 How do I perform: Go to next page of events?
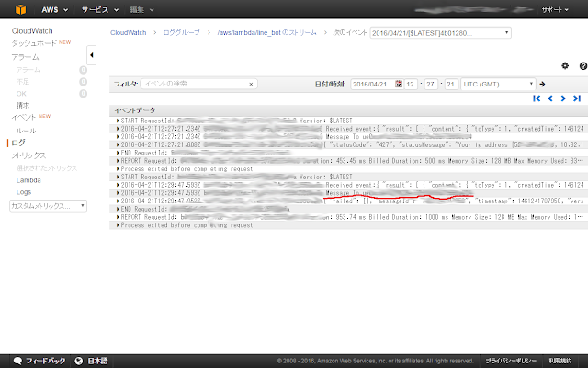click(563, 98)
